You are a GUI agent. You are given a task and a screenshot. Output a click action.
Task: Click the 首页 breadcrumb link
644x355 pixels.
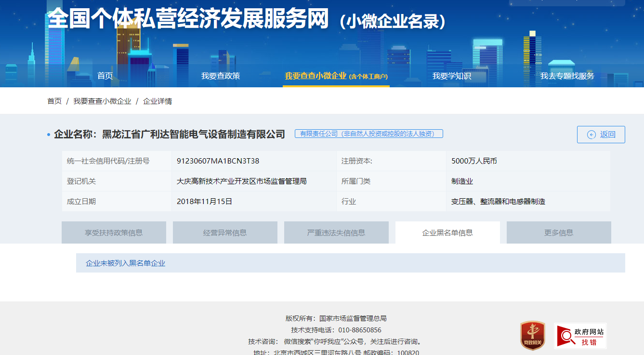[54, 101]
